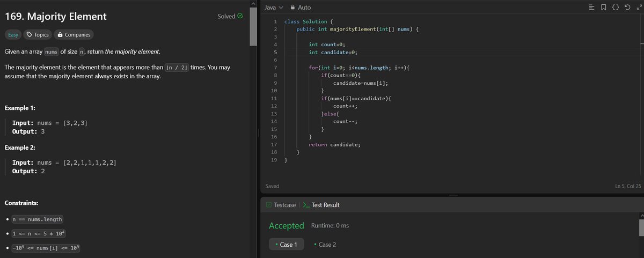Click the lock icon next to Auto

[292, 8]
